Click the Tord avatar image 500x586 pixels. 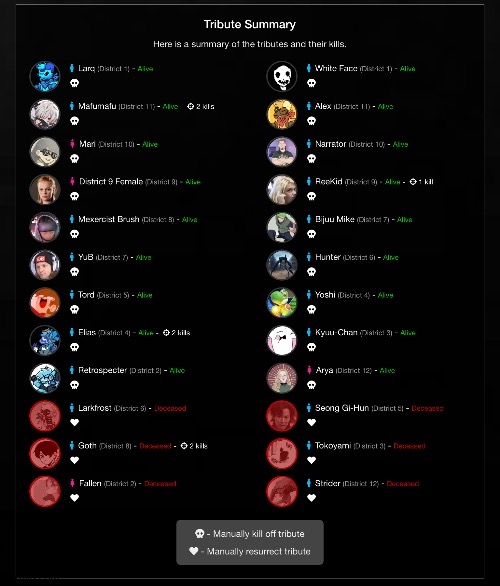[45, 302]
